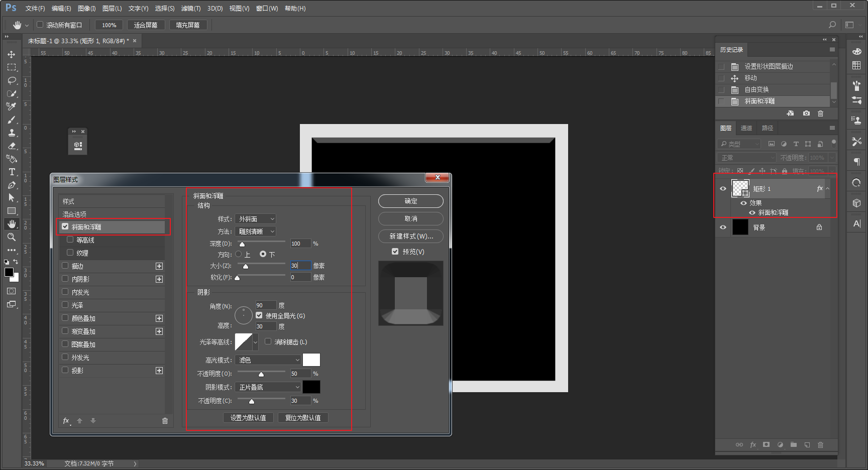Select the Lasso tool

[12, 80]
